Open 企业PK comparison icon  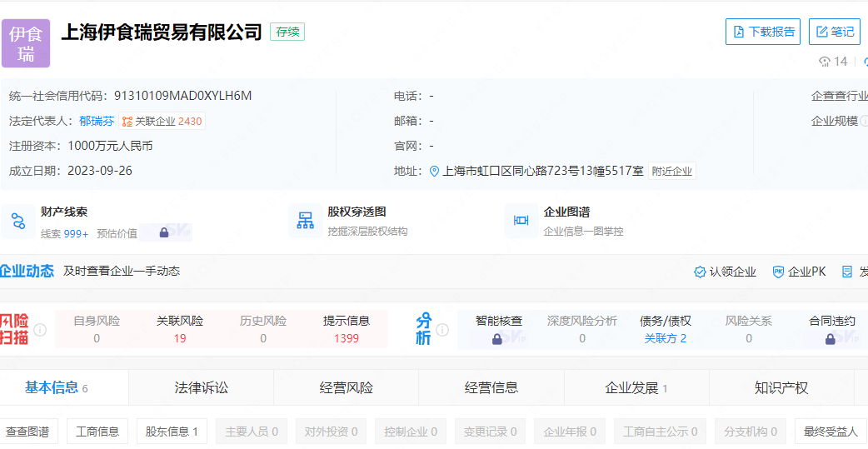click(x=778, y=272)
